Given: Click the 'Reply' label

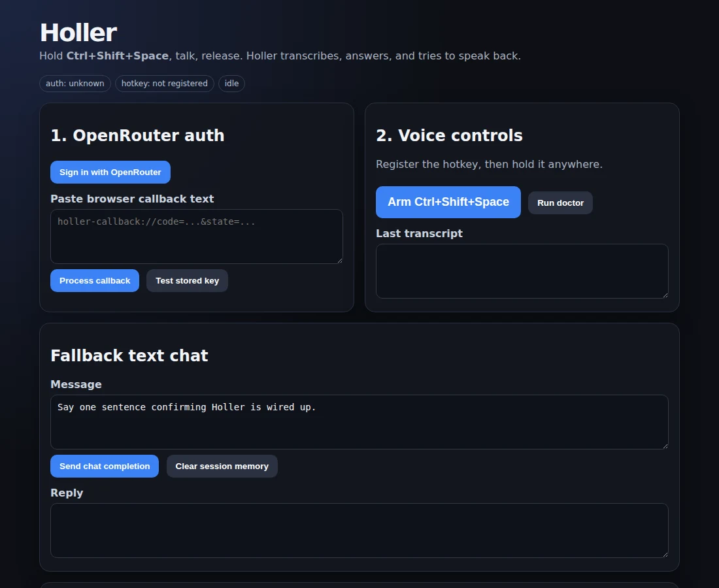Looking at the screenshot, I should point(67,493).
